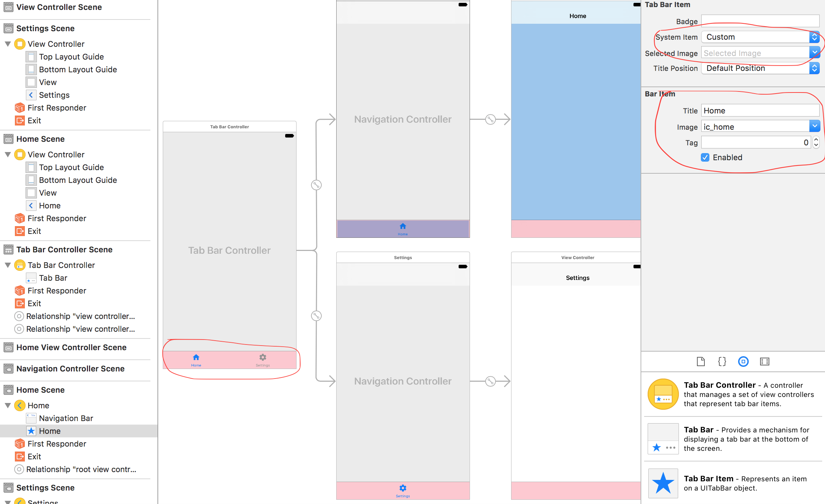Click the Home star bar item in Navigation Scene
Screen dimensions: 825x504
[x=50, y=430]
